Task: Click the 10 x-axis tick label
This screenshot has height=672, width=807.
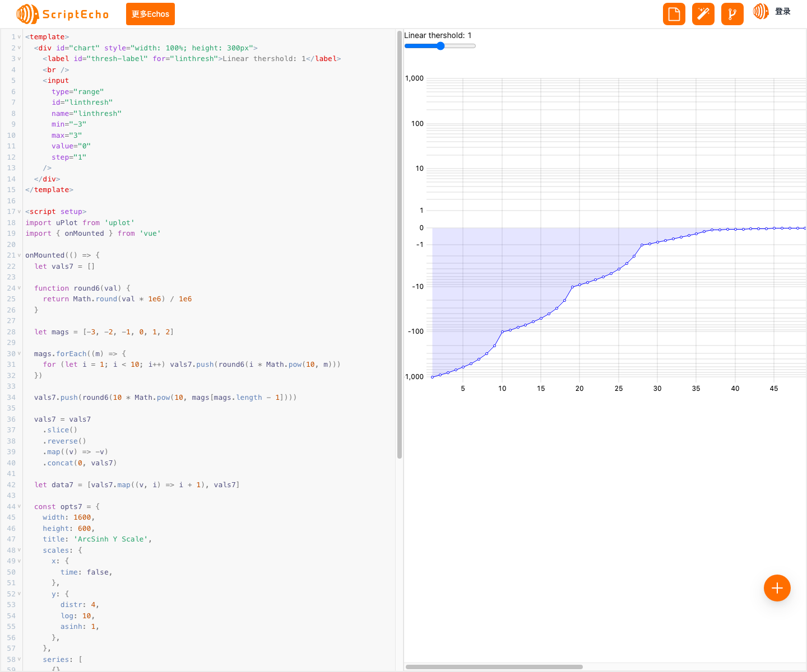Action: point(502,388)
